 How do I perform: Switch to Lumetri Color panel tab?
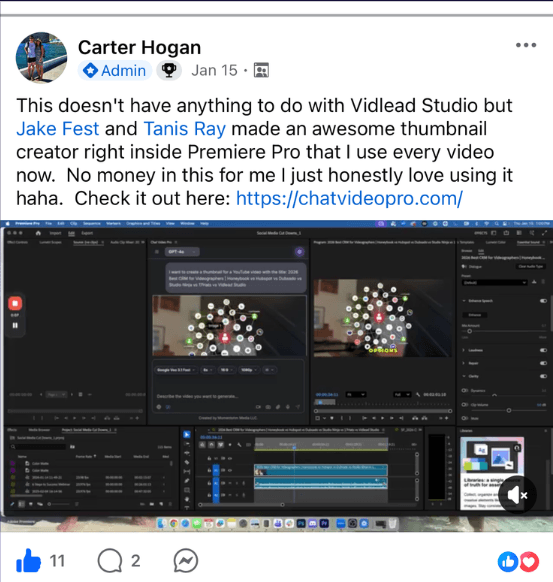[x=495, y=242]
